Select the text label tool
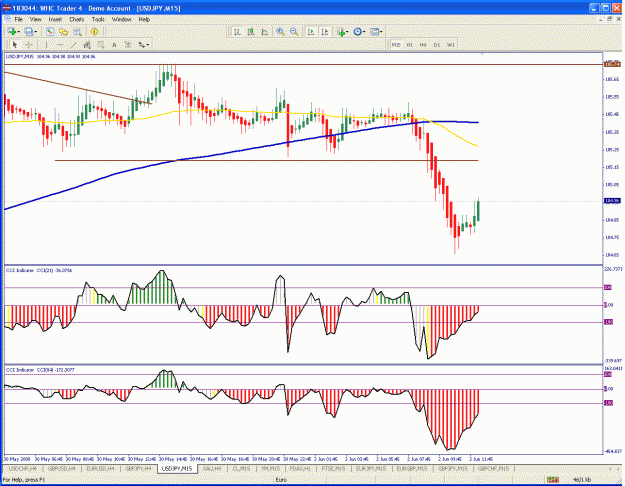Screen dimensions: 625x486 click(x=128, y=45)
